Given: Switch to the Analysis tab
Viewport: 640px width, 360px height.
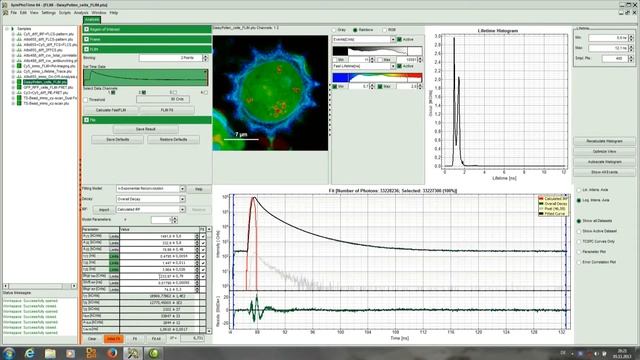Looking at the screenshot, I should pyautogui.click(x=92, y=20).
